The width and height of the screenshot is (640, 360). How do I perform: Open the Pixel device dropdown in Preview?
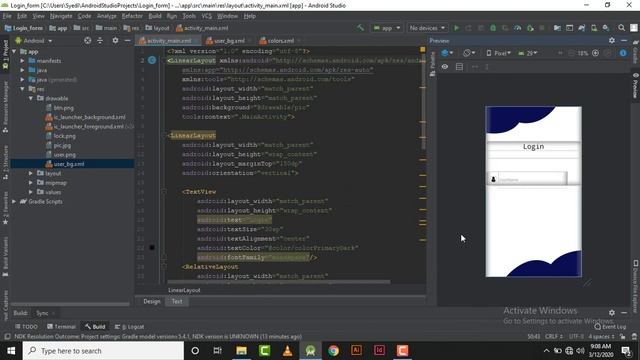(498, 53)
